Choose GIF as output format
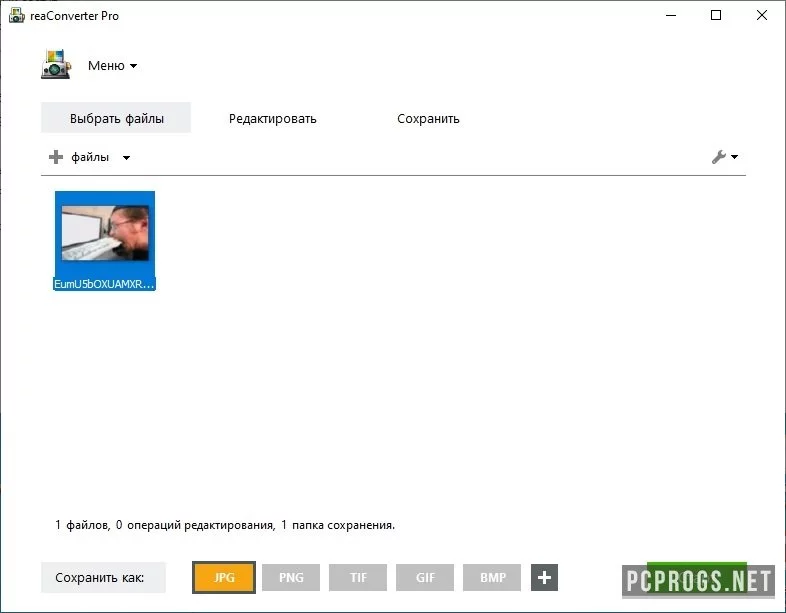This screenshot has height=613, width=786. coord(425,577)
